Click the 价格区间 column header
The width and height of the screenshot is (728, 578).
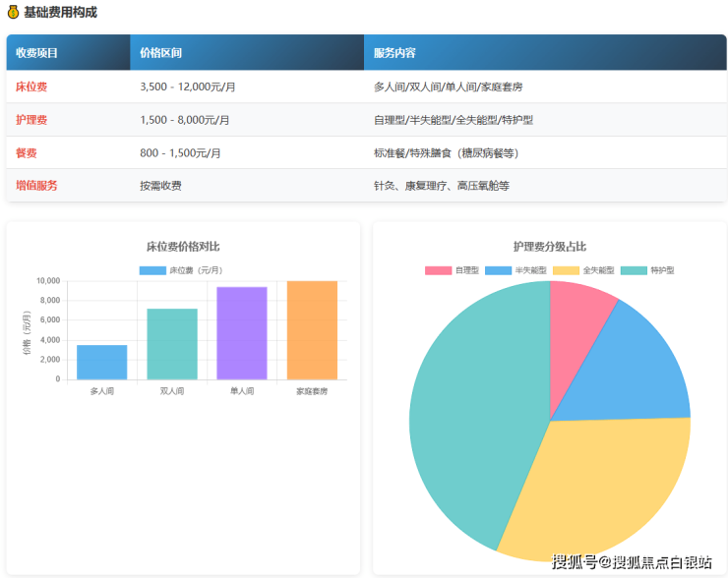pyautogui.click(x=160, y=53)
